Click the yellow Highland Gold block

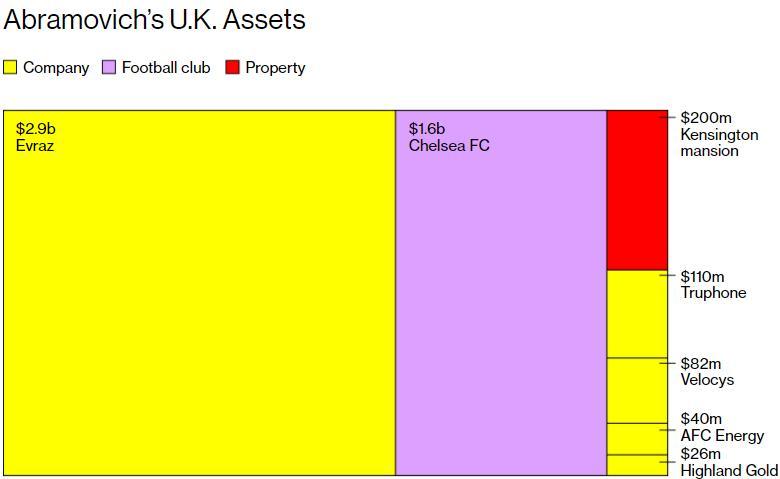coord(637,465)
